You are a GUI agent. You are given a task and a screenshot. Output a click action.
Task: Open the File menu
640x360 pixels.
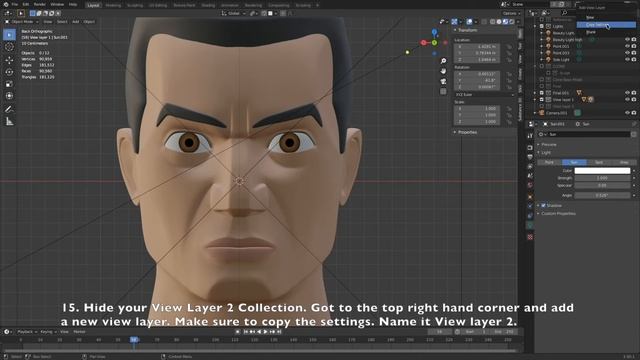pyautogui.click(x=15, y=4)
